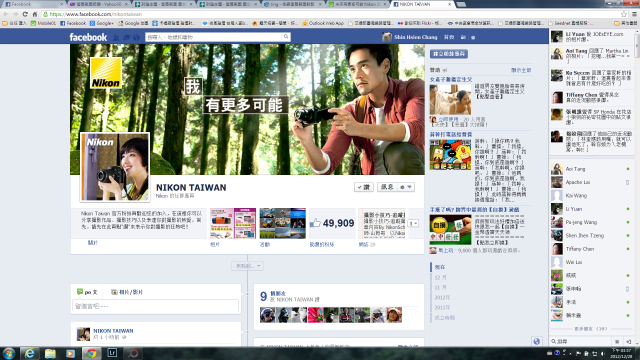
Task: Select the post status tab
Action: point(87,292)
